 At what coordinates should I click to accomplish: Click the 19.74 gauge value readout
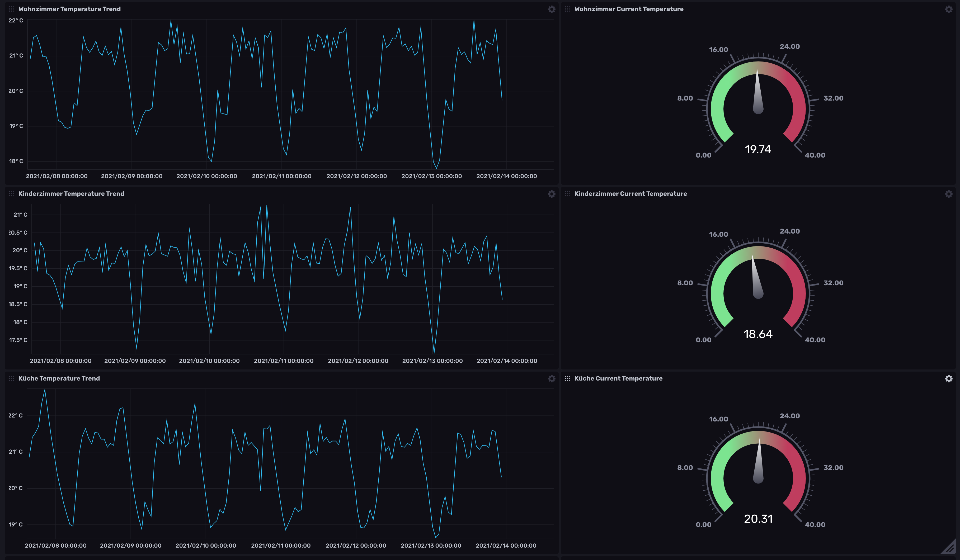pos(758,150)
